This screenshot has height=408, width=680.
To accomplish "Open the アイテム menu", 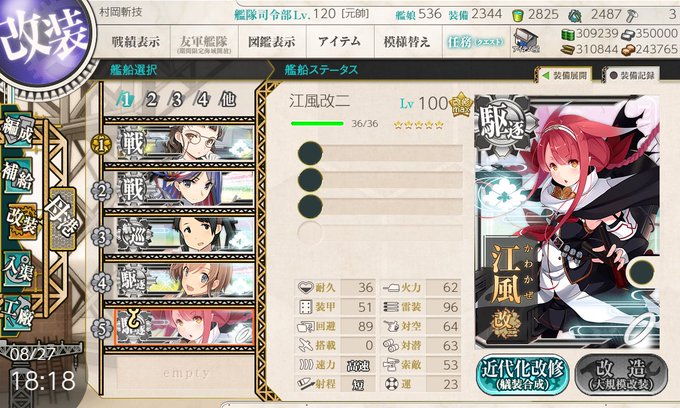I will pos(339,42).
